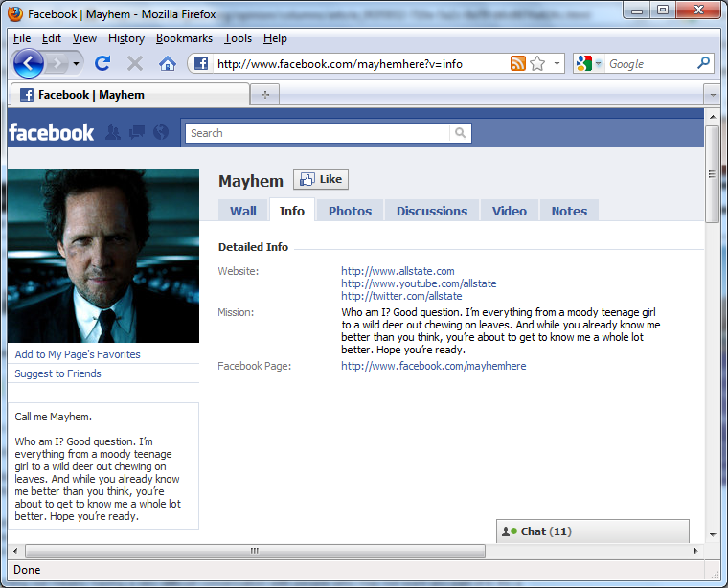Screen dimensions: 728x588
Task: Go to the home page icon
Action: 167,63
